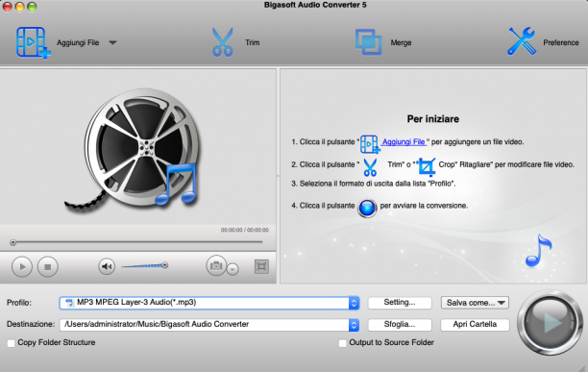The width and height of the screenshot is (588, 372).
Task: Follow the Aggiungi File link in Per iniziare
Action: click(404, 142)
